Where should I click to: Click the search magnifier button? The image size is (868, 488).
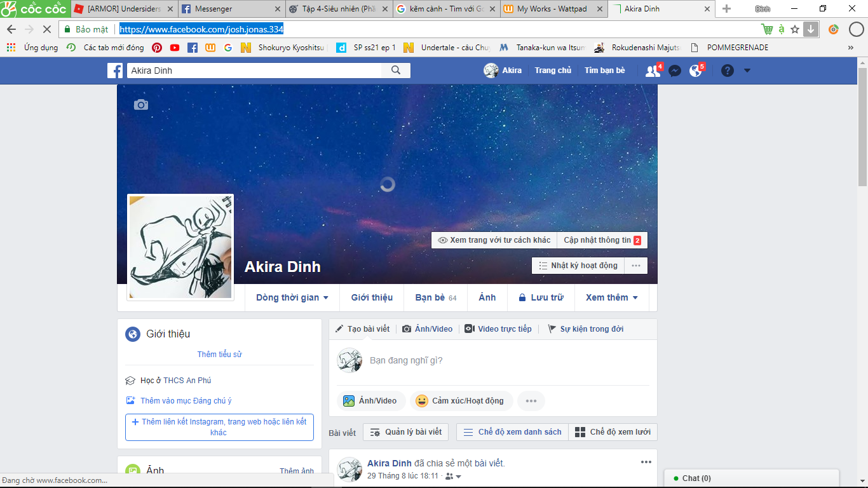(396, 71)
